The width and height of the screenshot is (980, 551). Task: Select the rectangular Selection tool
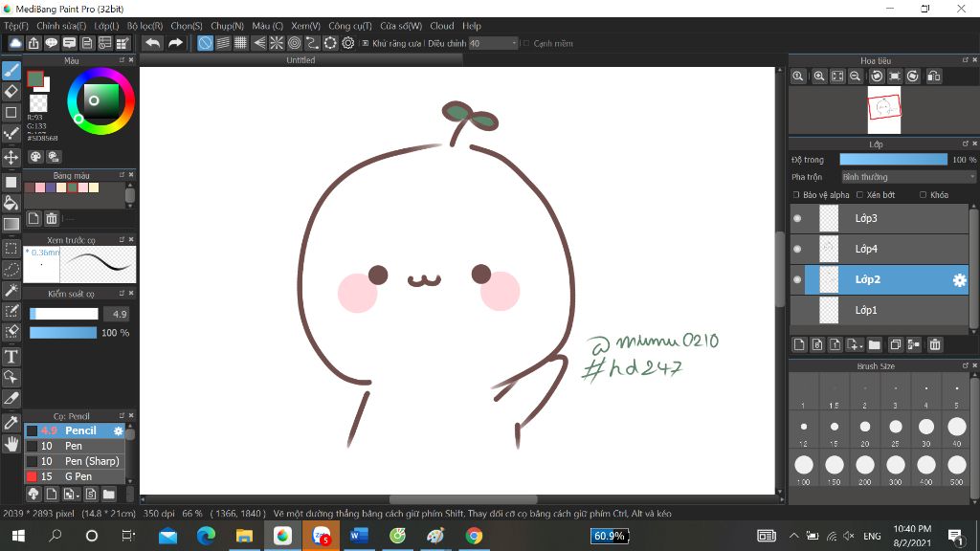pos(11,249)
